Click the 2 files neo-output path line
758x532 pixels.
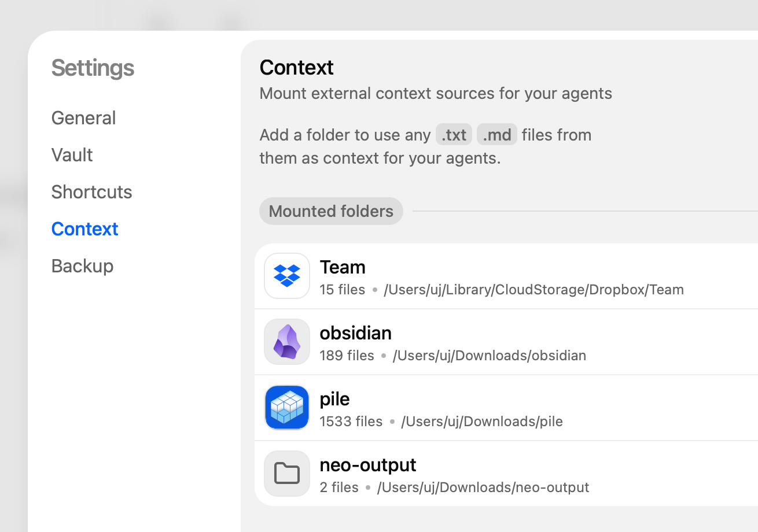point(454,487)
